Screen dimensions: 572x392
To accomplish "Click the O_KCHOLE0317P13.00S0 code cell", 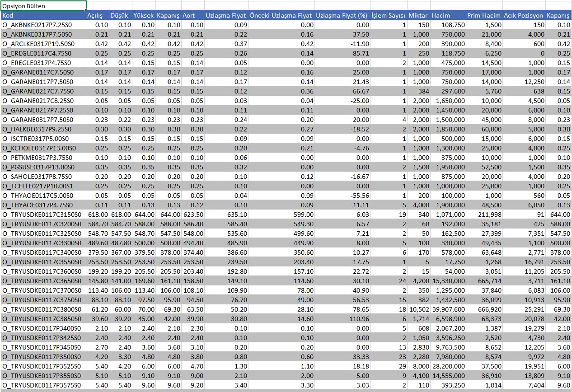I will point(43,148).
